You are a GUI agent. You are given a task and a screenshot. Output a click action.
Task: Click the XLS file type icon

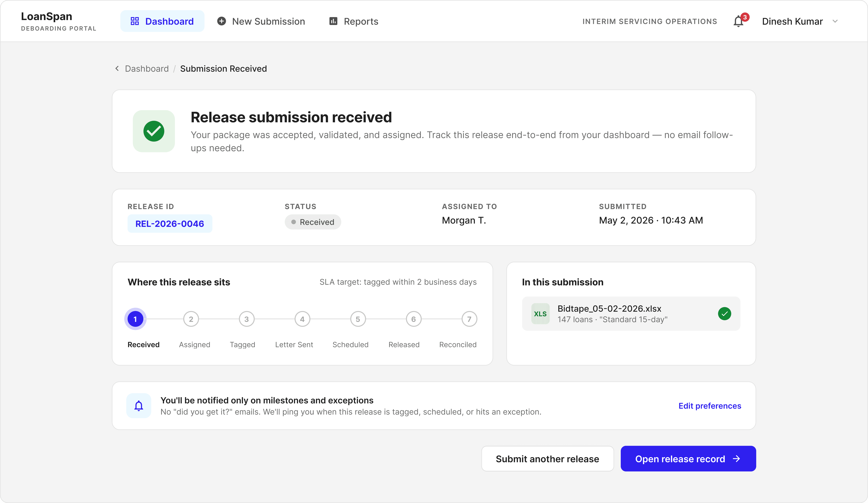pyautogui.click(x=540, y=313)
